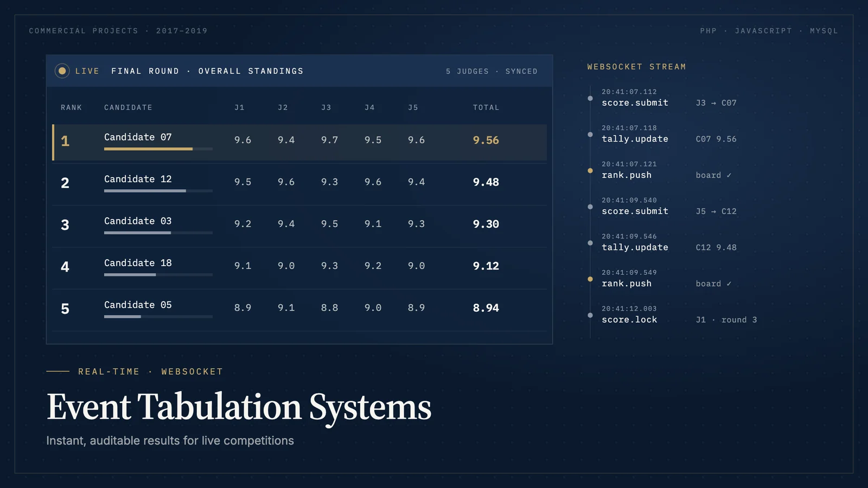Click Candidate 18 J3 score 9.3
The image size is (868, 488).
click(329, 266)
